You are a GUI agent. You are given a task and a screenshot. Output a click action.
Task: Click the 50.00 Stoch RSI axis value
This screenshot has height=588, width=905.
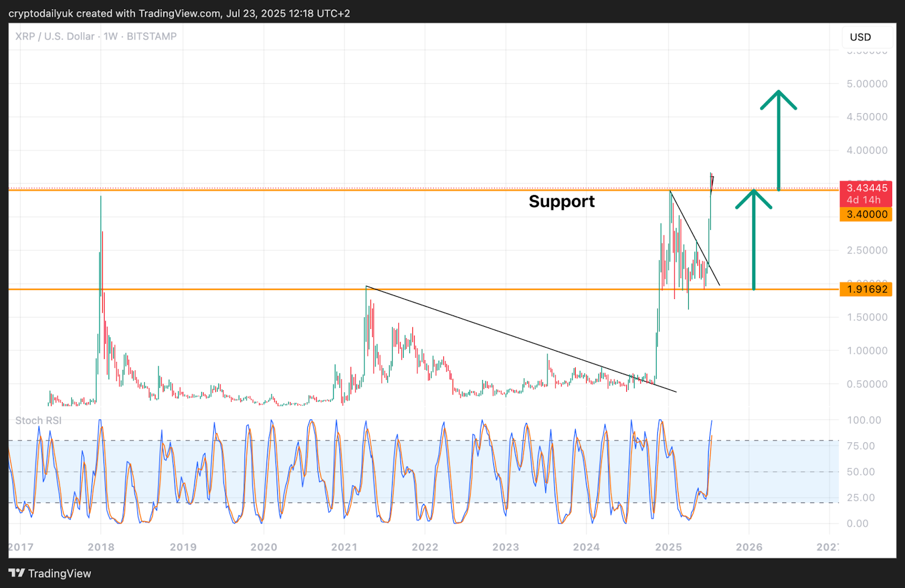pos(861,472)
